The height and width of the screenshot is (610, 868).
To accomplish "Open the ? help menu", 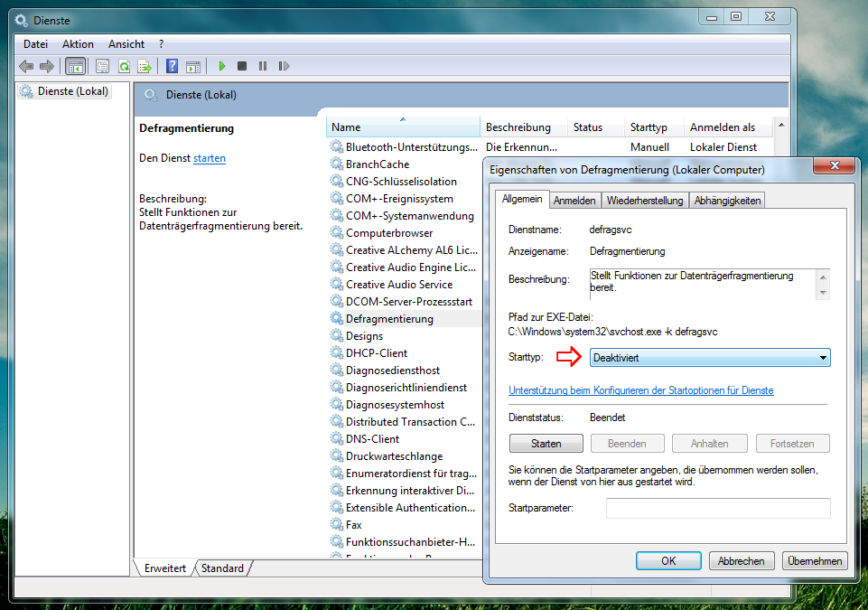I will (x=161, y=44).
